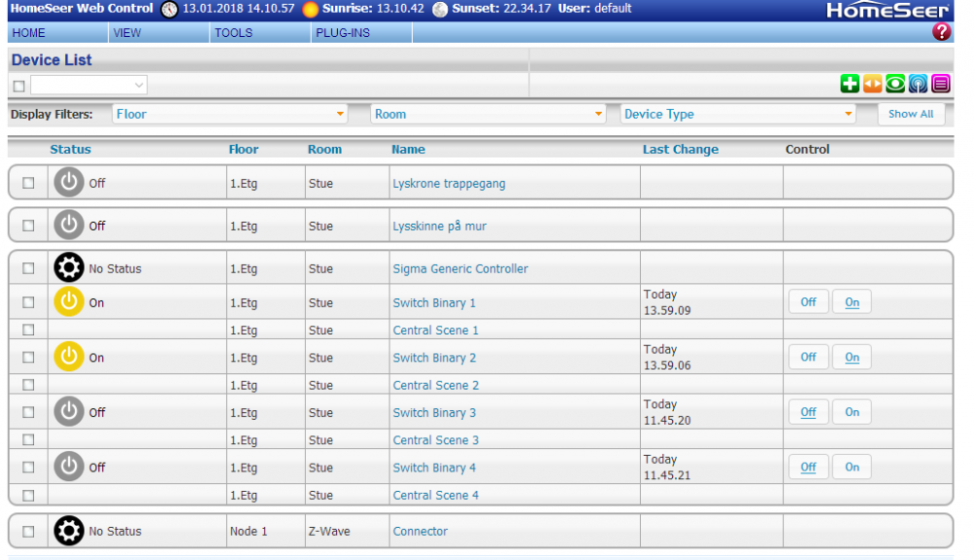Turn Off Switch Binary 2
This screenshot has width=974, height=560.
click(808, 357)
